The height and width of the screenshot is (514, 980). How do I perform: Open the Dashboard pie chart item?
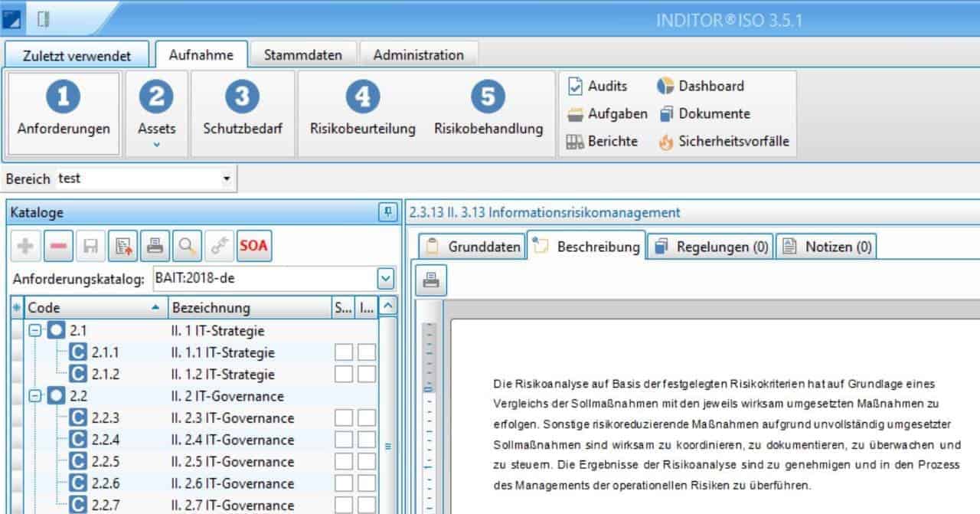coord(701,87)
